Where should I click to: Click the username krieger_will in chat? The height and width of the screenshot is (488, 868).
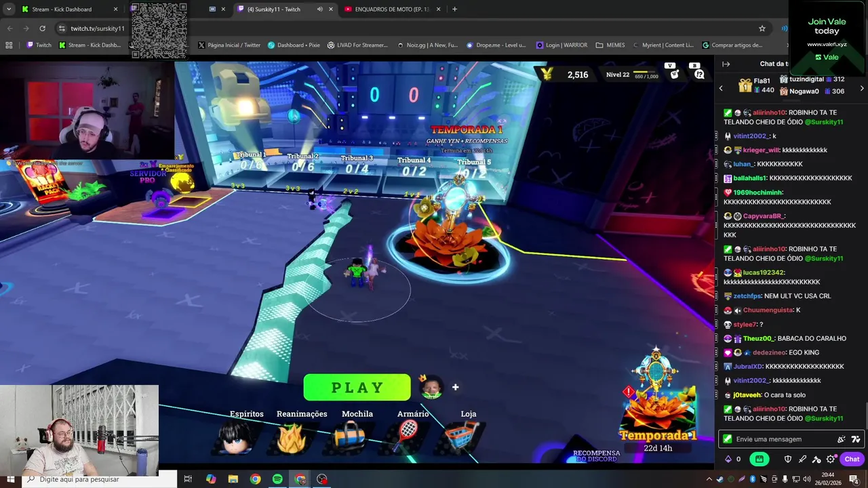(x=761, y=150)
